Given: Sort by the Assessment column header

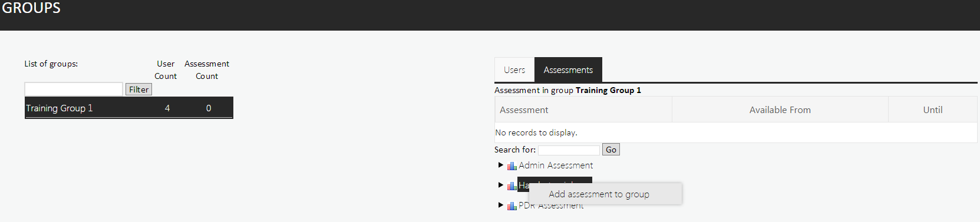Looking at the screenshot, I should tap(524, 110).
